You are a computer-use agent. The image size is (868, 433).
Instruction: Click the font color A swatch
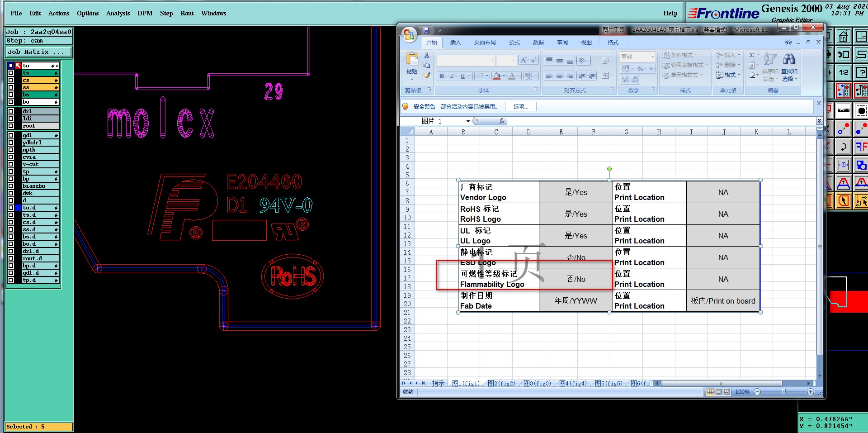(512, 76)
